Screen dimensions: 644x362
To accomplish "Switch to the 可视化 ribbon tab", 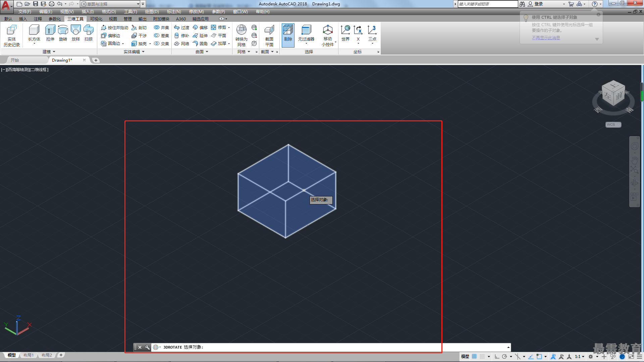I will pyautogui.click(x=96, y=19).
